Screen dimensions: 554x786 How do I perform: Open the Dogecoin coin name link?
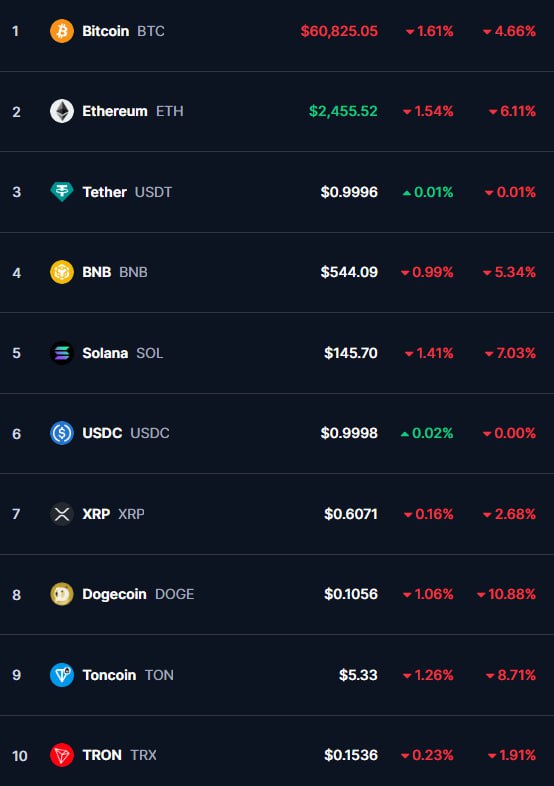114,594
